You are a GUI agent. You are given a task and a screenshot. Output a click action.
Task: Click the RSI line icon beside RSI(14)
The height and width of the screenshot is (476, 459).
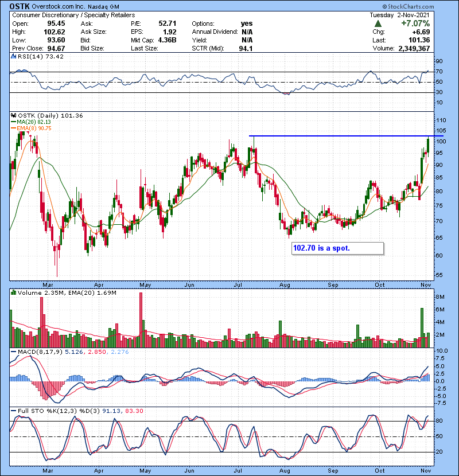click(13, 56)
